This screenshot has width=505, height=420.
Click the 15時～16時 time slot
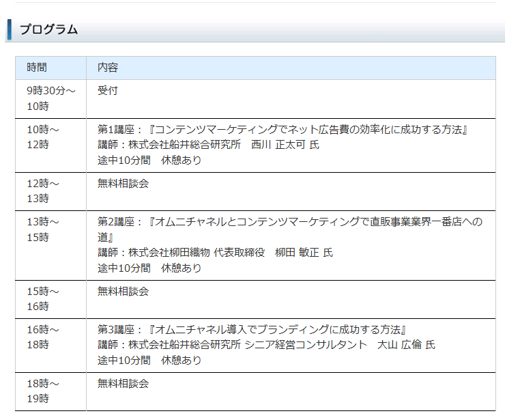pyautogui.click(x=44, y=298)
